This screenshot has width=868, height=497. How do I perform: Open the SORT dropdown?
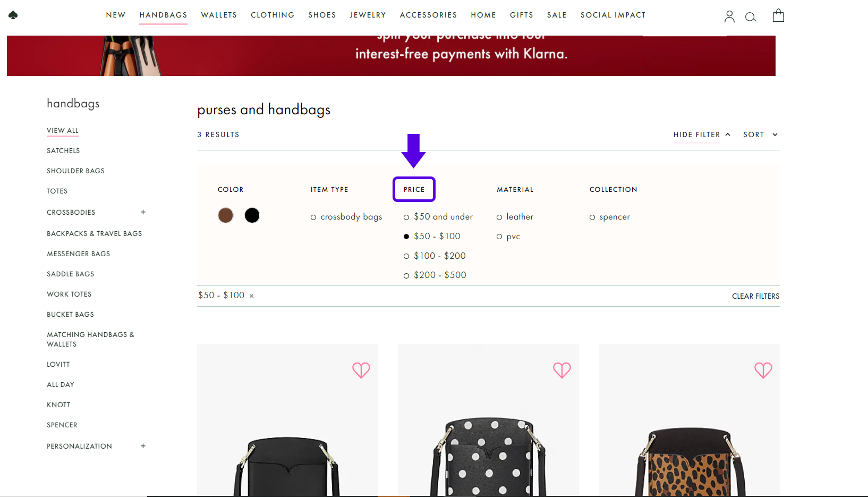(x=760, y=134)
